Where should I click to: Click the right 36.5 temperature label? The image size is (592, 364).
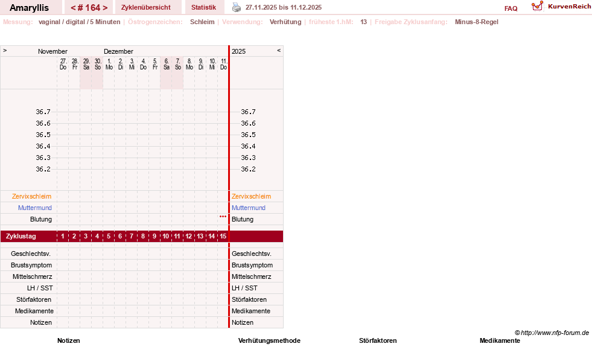(248, 135)
